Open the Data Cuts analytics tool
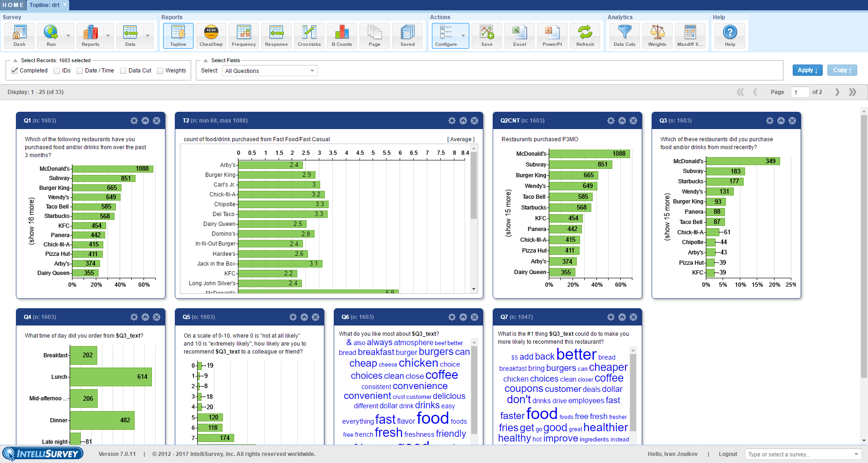The image size is (868, 463). click(624, 36)
